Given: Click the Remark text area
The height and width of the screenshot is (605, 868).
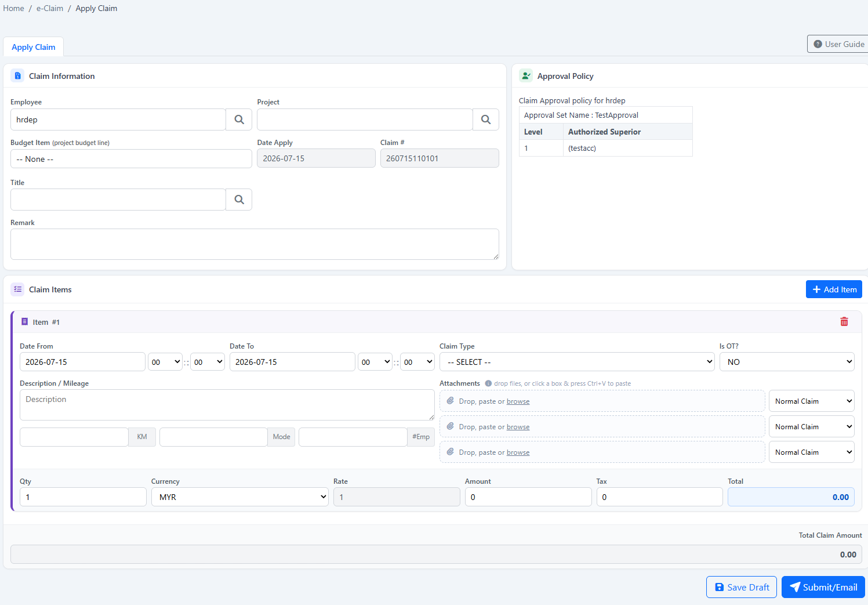Looking at the screenshot, I should (255, 244).
